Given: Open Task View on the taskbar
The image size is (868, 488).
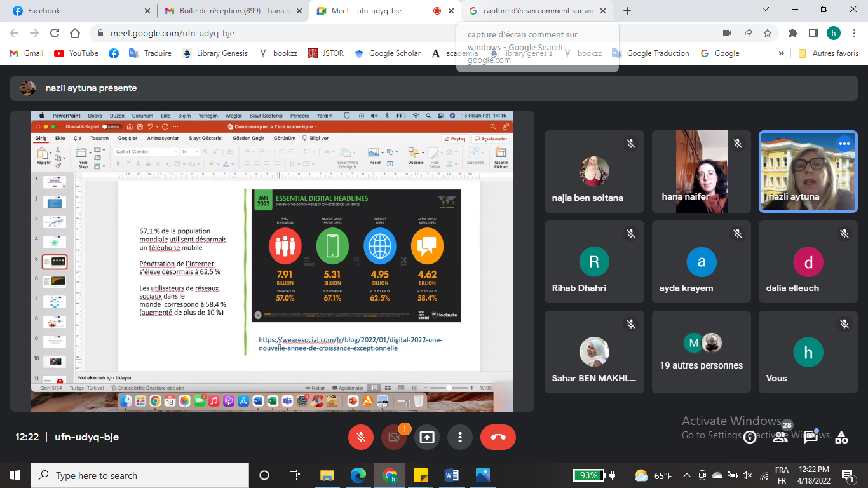Looking at the screenshot, I should (x=294, y=475).
